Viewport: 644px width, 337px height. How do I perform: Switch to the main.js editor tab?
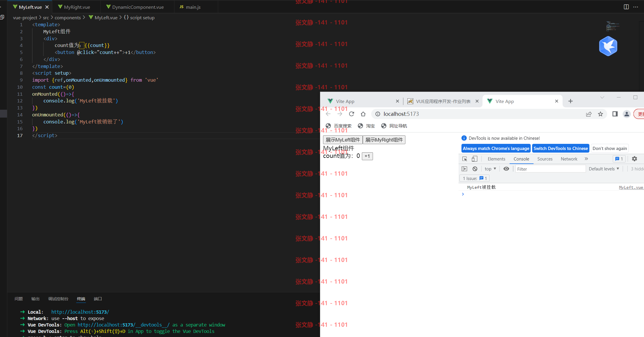[190, 7]
